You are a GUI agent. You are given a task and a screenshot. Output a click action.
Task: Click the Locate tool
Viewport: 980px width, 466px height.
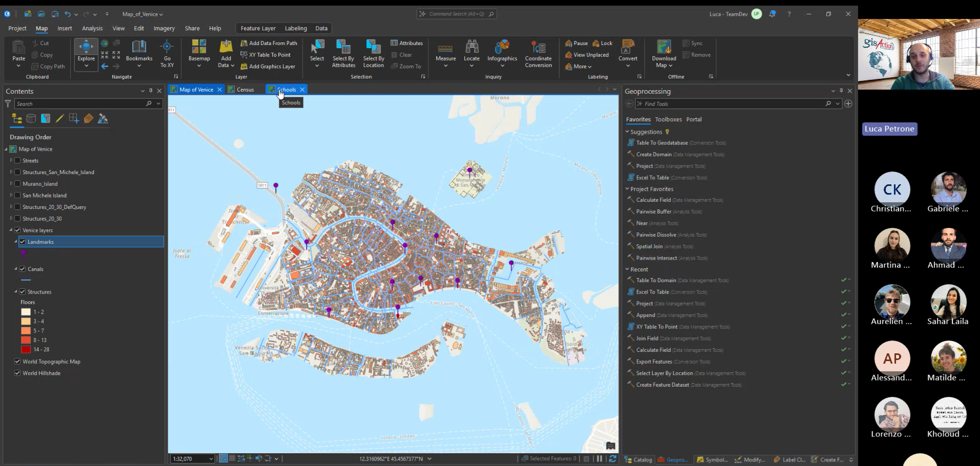[x=472, y=53]
